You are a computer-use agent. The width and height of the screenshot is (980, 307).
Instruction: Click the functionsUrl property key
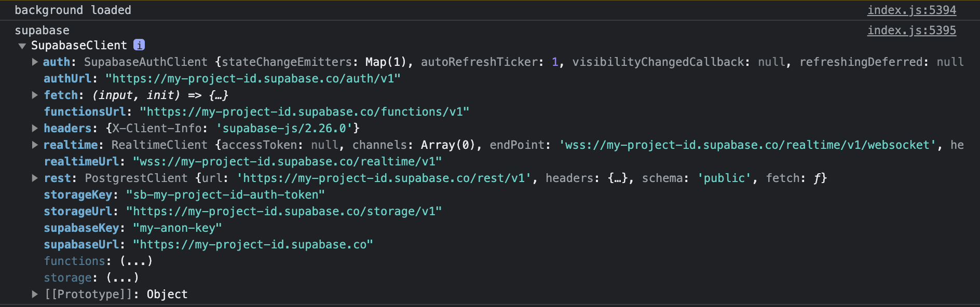click(85, 112)
